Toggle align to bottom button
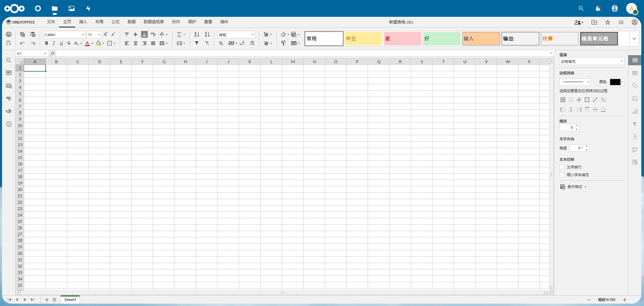The width and height of the screenshot is (644, 306). 144,34
